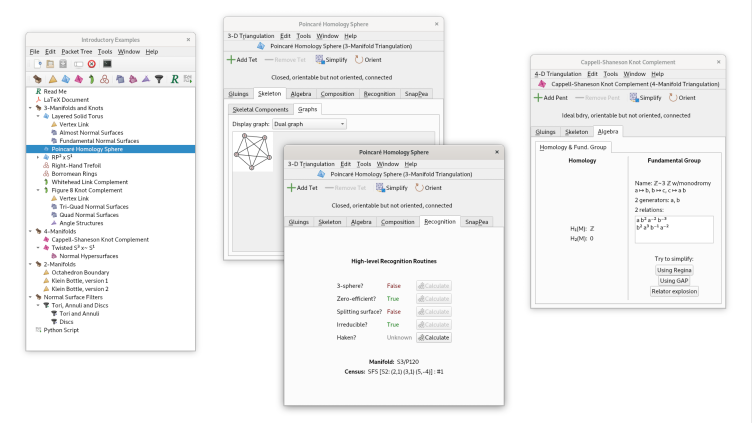
Task: Click the Add Pent plus icon
Action: click(538, 97)
